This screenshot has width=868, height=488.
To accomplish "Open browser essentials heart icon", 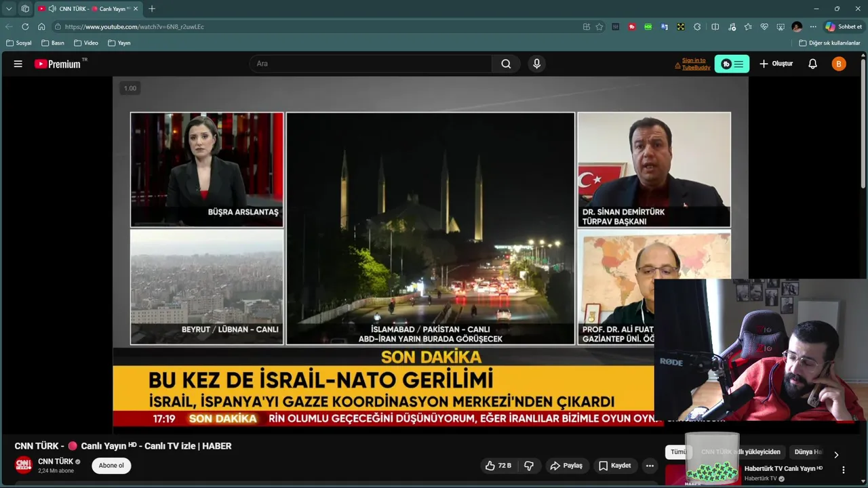I will pos(764,26).
